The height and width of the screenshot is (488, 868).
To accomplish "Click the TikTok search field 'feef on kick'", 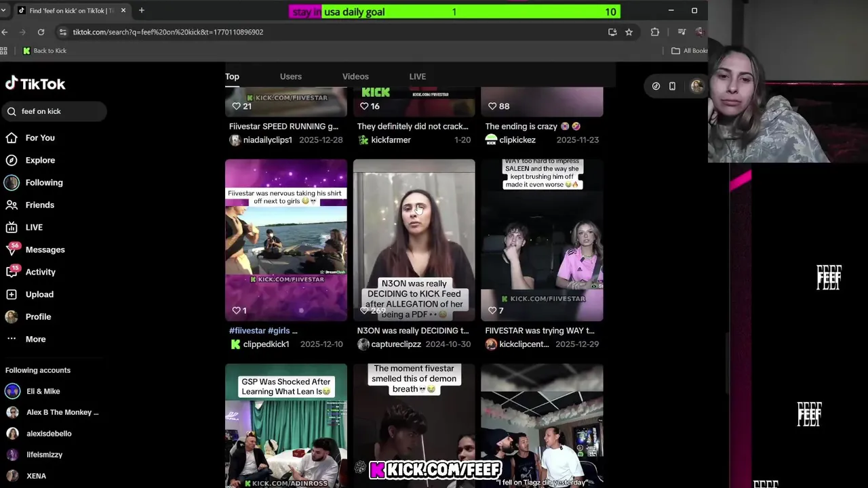I will pyautogui.click(x=54, y=111).
